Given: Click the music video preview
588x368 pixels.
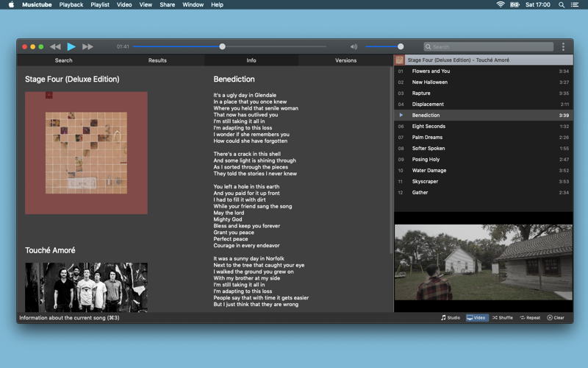Looking at the screenshot, I should pyautogui.click(x=484, y=262).
